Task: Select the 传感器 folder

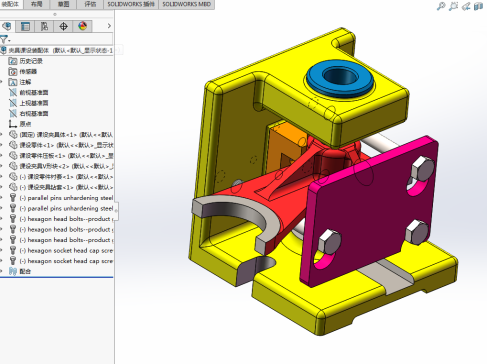Action: (23, 71)
